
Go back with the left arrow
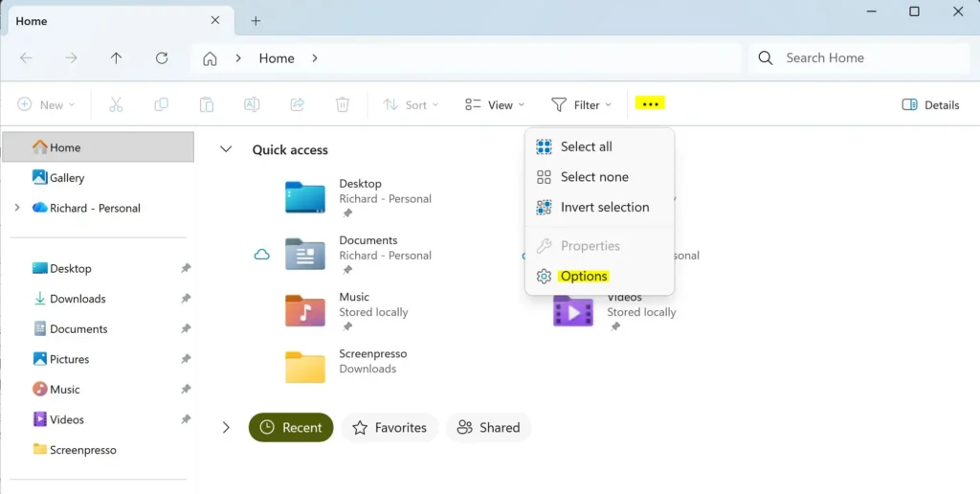tap(26, 57)
